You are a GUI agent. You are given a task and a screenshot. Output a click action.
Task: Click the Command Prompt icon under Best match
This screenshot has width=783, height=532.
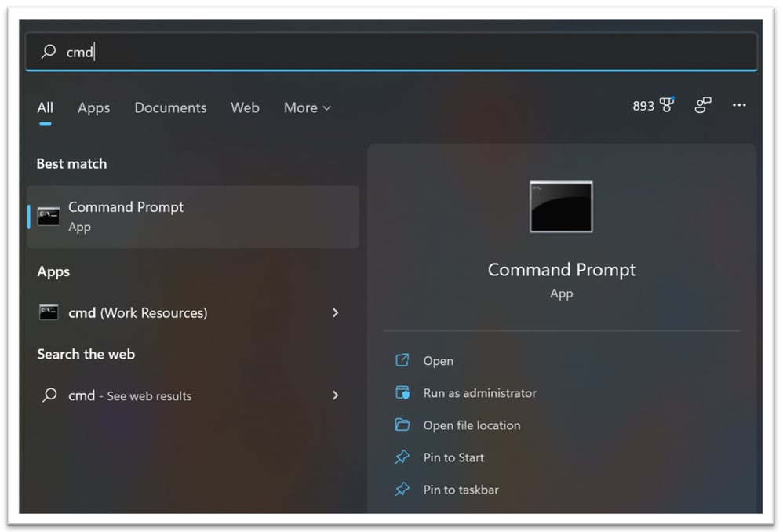(x=48, y=217)
